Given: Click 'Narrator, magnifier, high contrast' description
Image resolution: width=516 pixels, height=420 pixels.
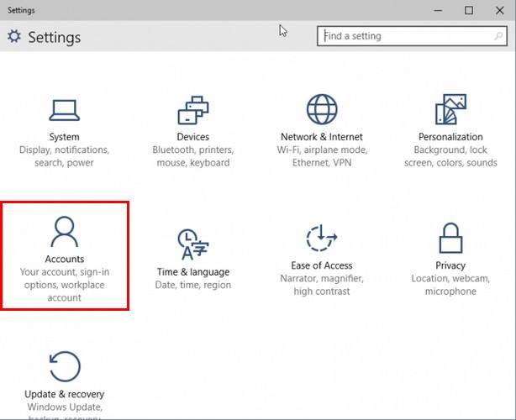Looking at the screenshot, I should coord(322,285).
